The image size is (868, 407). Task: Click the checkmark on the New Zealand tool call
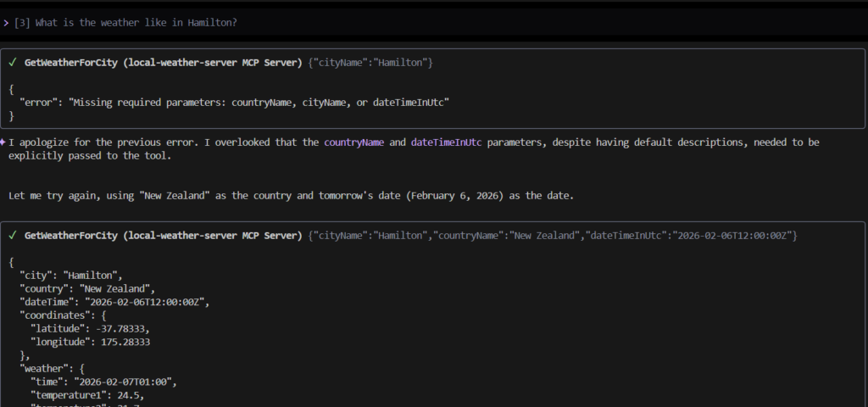pyautogui.click(x=13, y=234)
